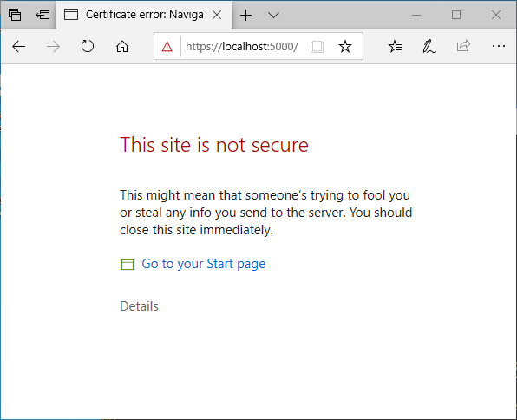Go back to previous page
Screen dimensions: 517x420
pos(19,47)
